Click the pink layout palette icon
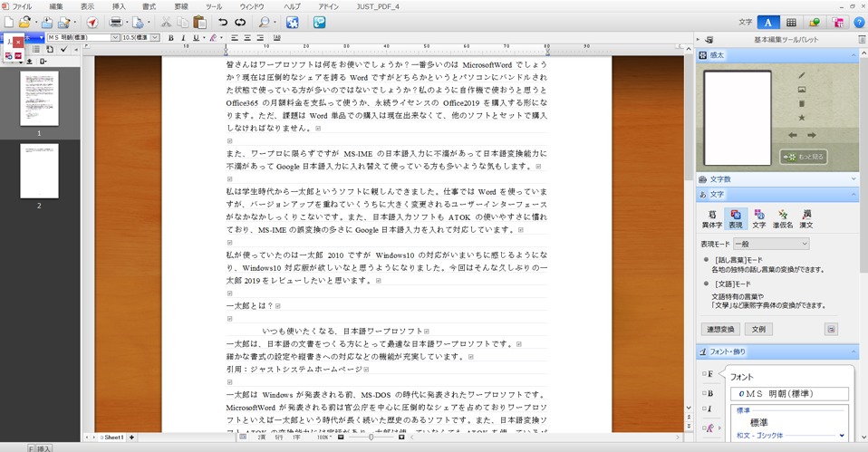 click(837, 22)
